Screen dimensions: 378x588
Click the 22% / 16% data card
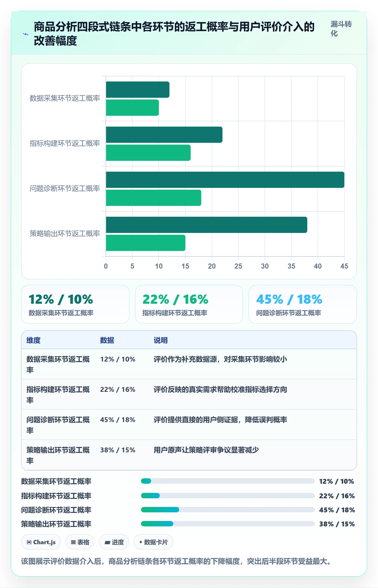click(189, 304)
